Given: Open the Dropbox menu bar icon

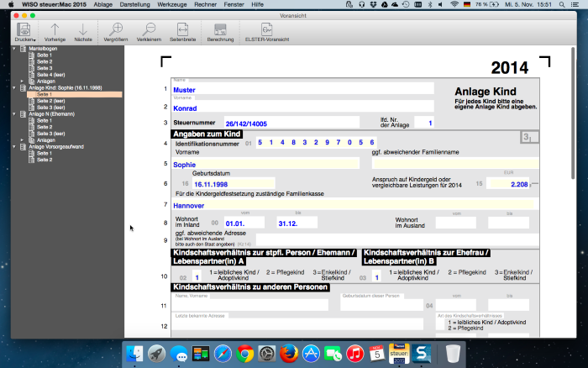Looking at the screenshot, I should click(373, 4).
